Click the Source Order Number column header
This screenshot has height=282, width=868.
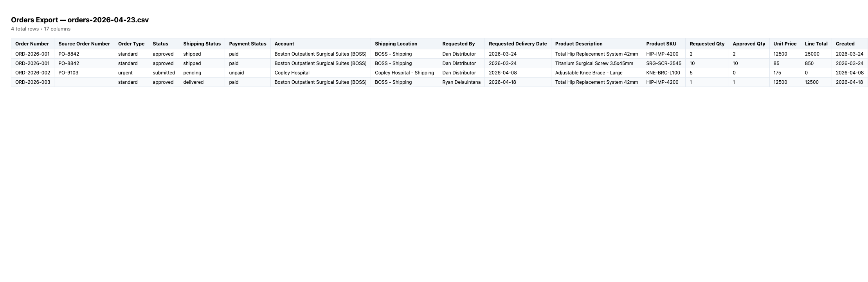point(84,44)
